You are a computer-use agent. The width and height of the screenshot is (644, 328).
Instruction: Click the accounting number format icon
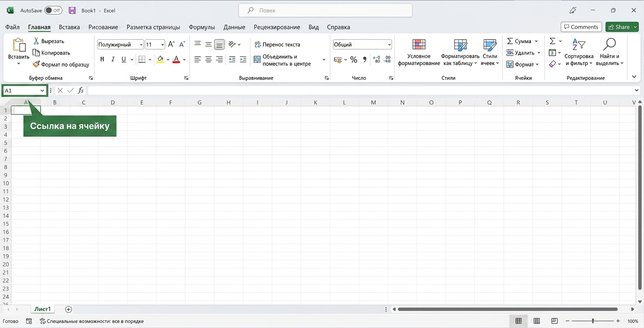tap(338, 60)
